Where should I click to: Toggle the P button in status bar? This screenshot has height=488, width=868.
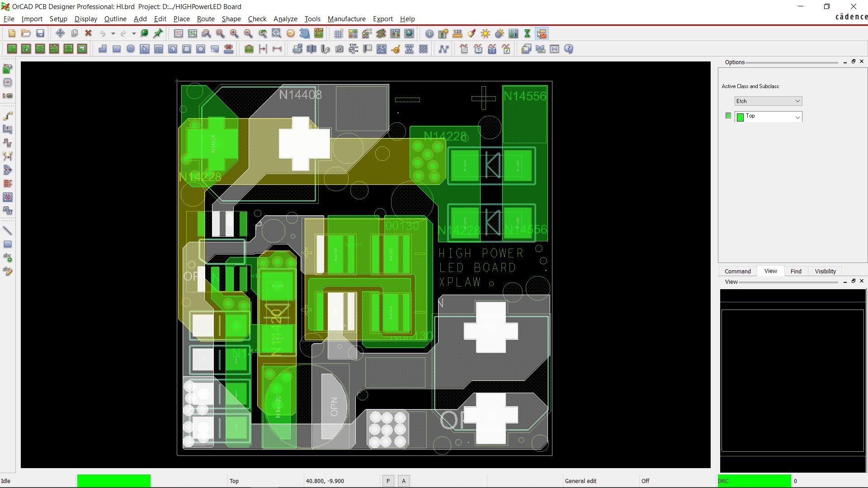point(388,481)
